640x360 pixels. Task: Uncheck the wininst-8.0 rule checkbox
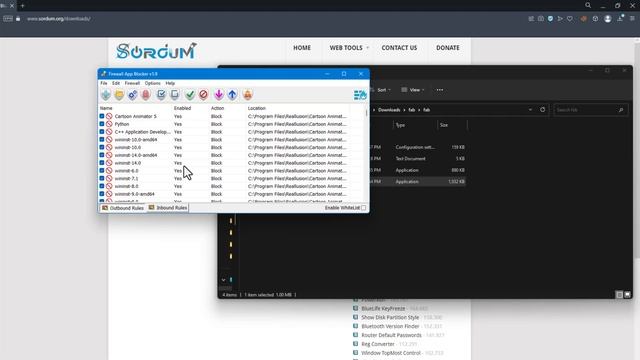tap(102, 186)
